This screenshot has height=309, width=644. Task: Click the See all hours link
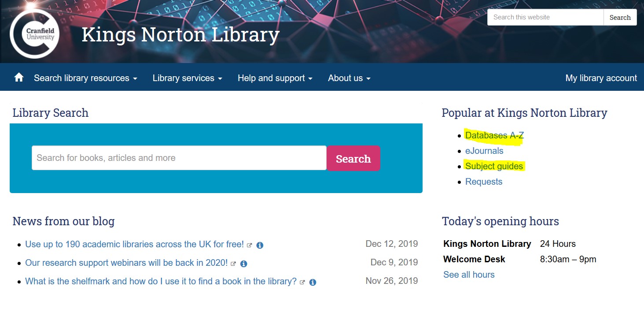point(469,275)
